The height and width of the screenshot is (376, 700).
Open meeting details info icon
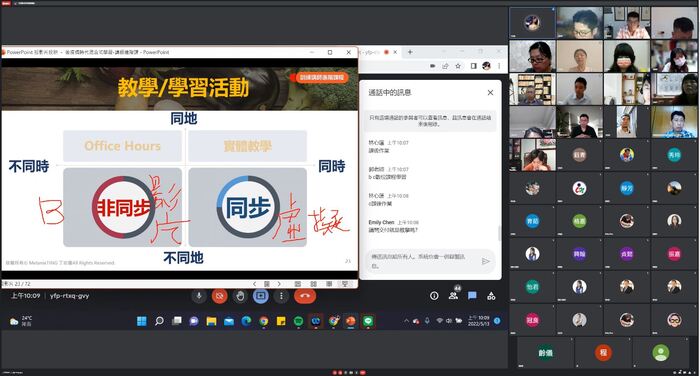(434, 296)
